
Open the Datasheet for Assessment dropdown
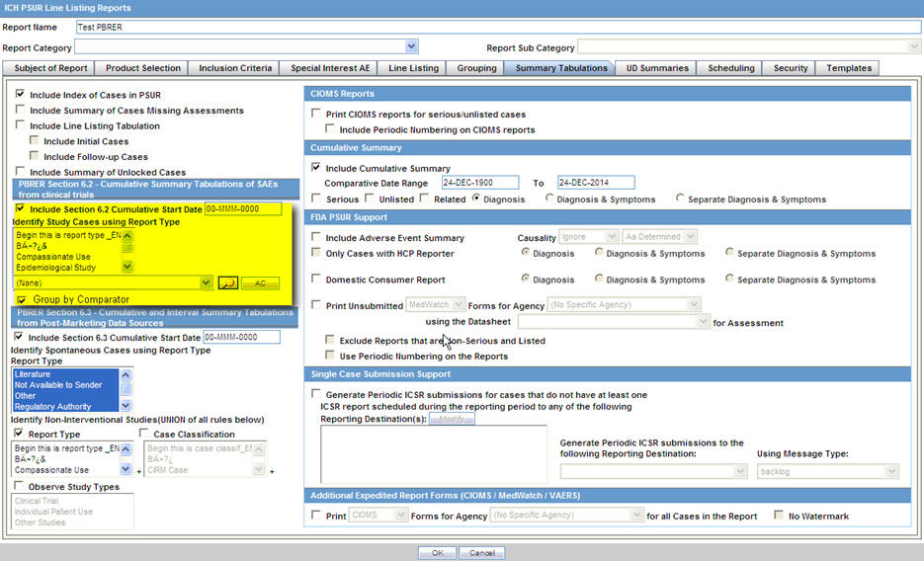point(703,322)
